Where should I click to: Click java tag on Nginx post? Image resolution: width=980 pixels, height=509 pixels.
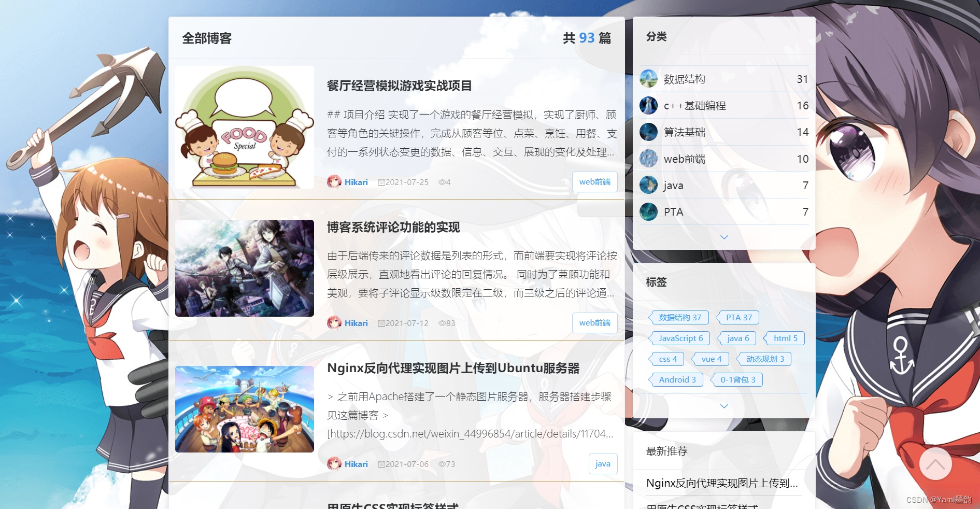click(603, 464)
